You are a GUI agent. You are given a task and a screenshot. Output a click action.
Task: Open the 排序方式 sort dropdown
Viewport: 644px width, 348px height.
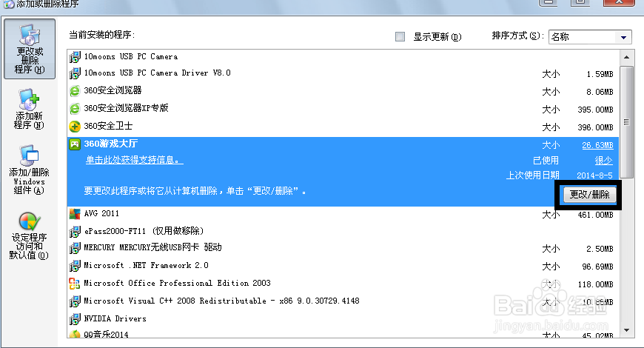pyautogui.click(x=590, y=37)
